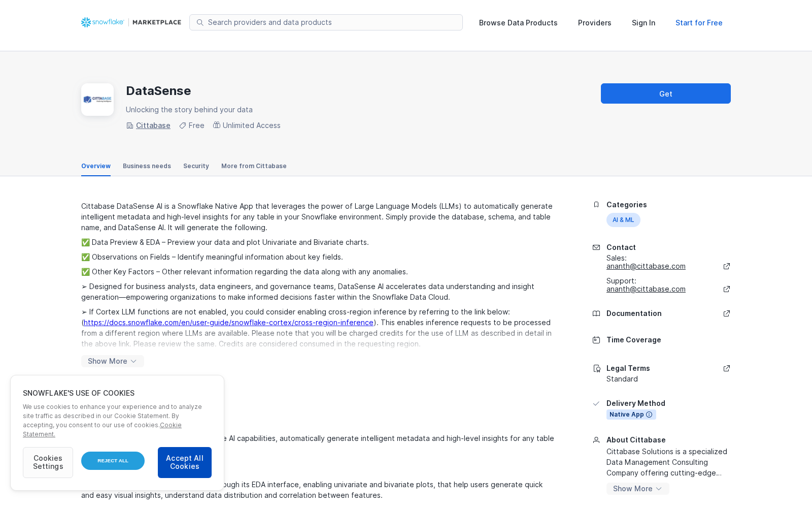Click the Legal Terms heading
812x508 pixels.
pos(628,368)
